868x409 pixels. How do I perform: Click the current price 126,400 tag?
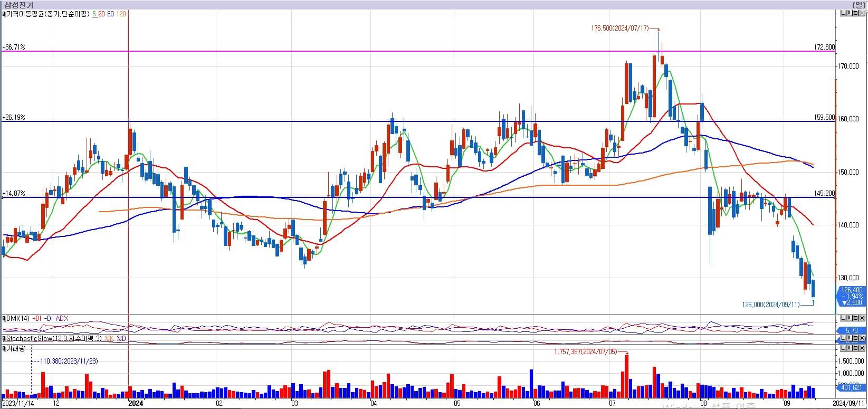click(852, 296)
